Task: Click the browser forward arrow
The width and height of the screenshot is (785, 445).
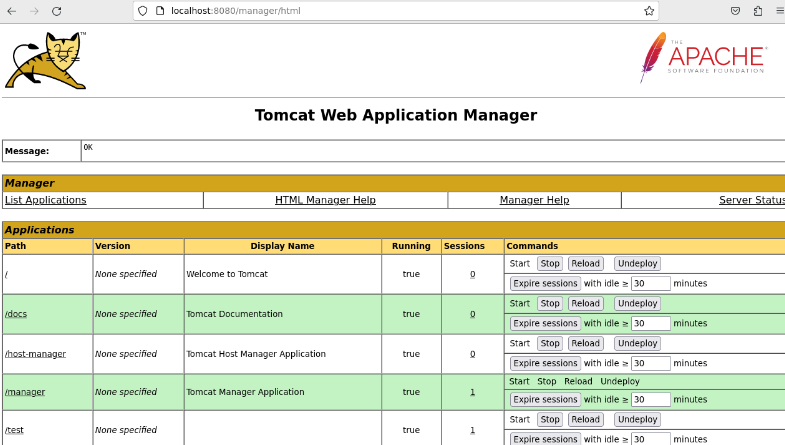Action: point(34,11)
